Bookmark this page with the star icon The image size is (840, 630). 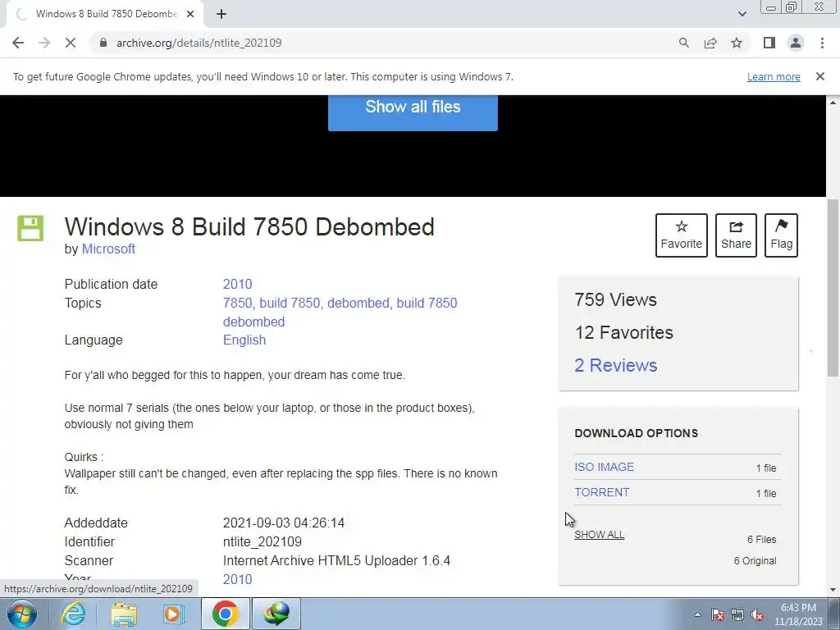tap(737, 43)
